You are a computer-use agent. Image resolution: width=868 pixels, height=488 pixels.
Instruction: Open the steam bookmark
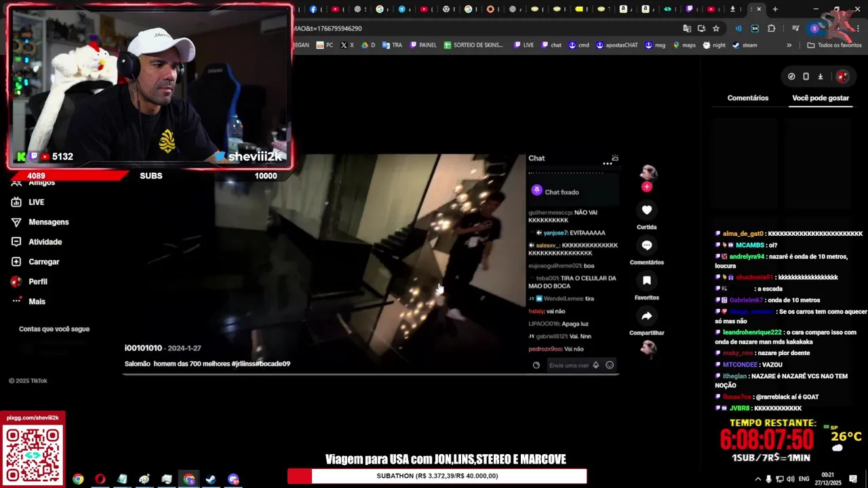(745, 45)
